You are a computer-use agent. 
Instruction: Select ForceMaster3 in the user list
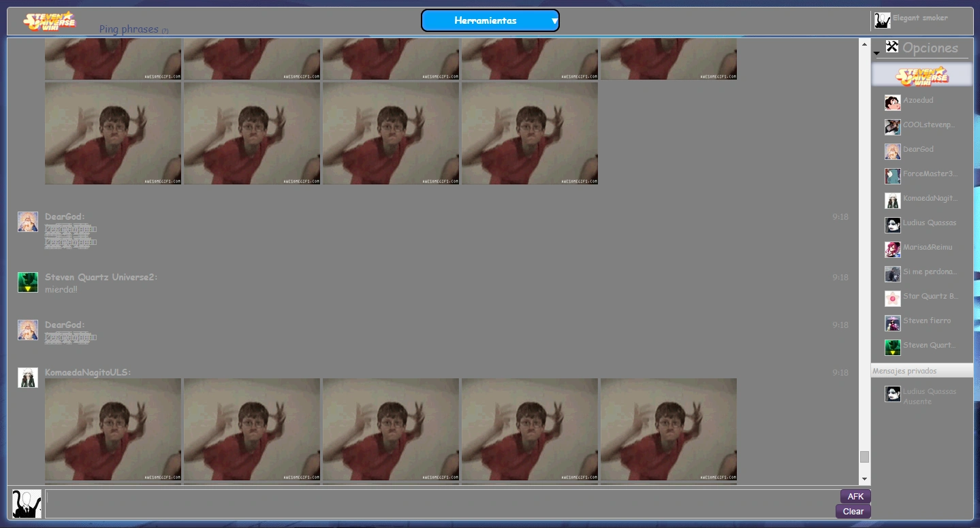click(x=929, y=174)
